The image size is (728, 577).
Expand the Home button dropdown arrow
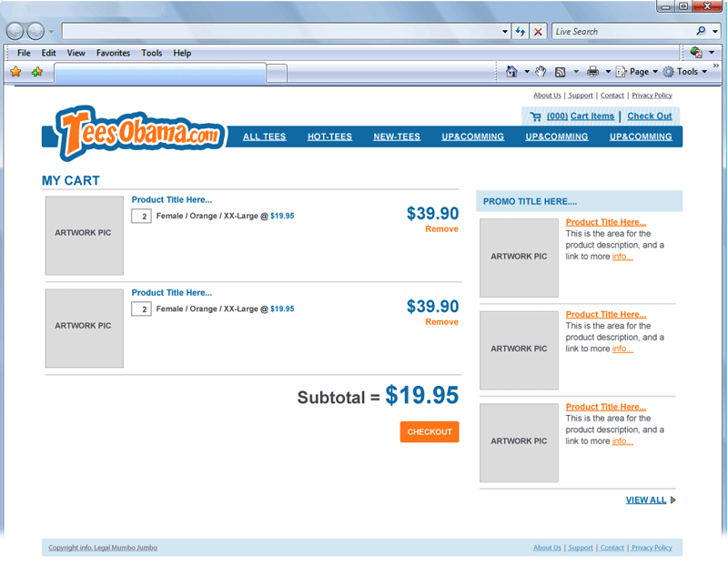coord(527,72)
